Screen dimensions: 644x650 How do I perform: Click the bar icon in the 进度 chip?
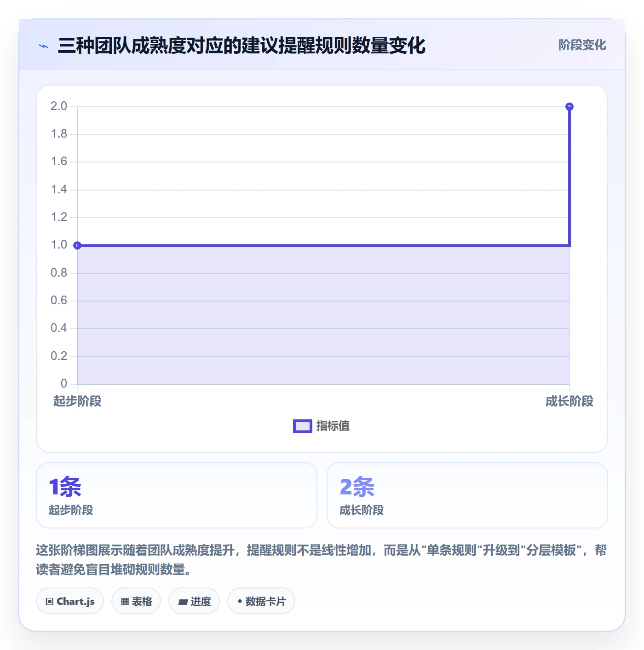pos(183,602)
